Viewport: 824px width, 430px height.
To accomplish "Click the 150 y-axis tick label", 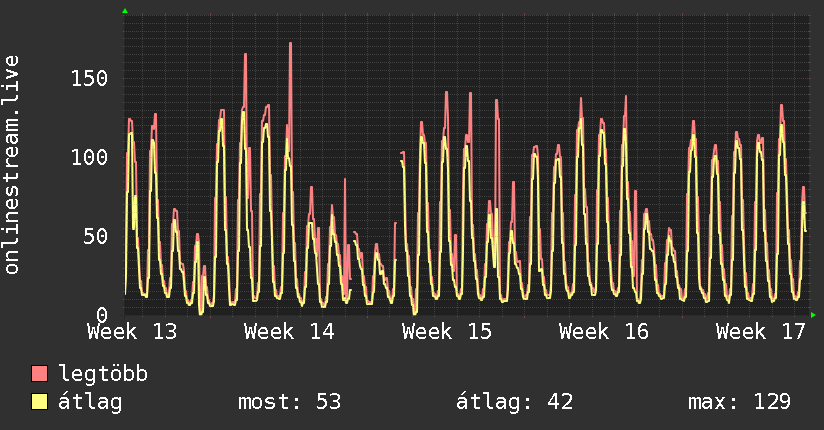I will tap(89, 78).
